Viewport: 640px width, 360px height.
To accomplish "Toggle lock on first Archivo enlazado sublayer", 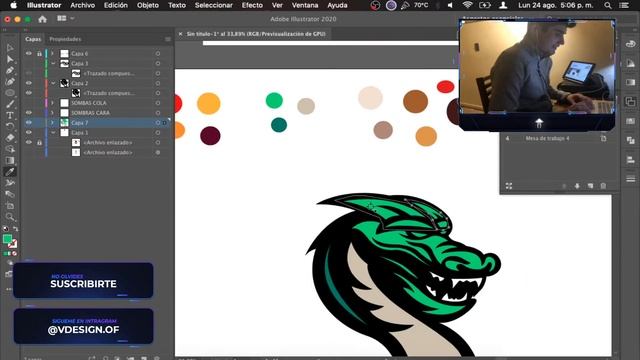I will click(39, 142).
